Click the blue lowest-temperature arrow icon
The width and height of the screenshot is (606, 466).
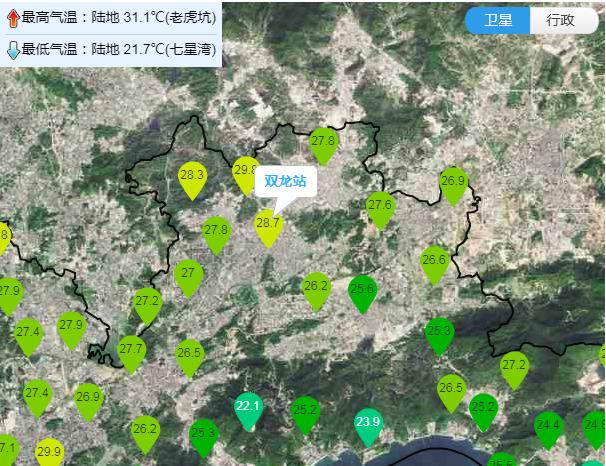point(12,49)
